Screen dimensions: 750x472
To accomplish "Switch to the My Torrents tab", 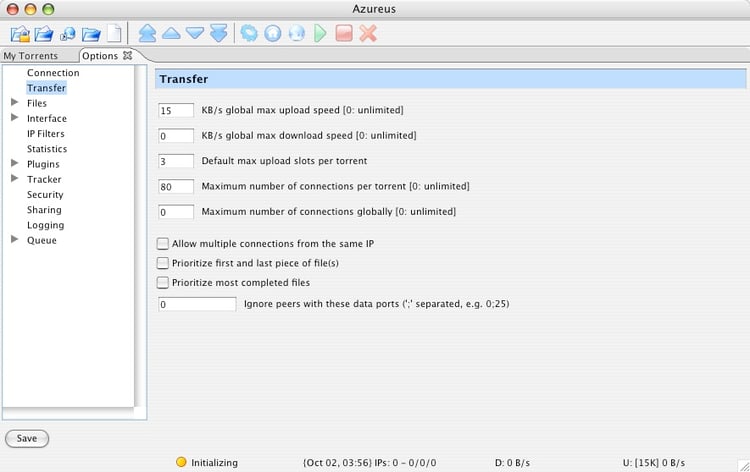I will (31, 56).
